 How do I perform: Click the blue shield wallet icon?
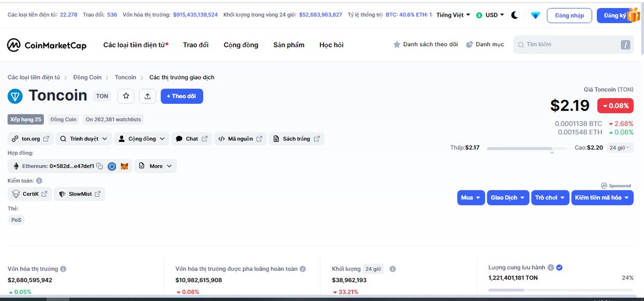[x=112, y=167]
